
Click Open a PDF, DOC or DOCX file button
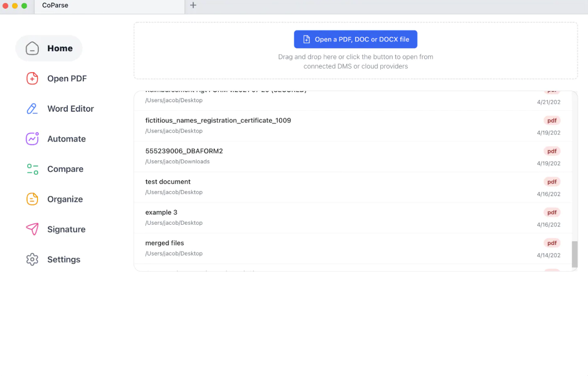coord(356,39)
